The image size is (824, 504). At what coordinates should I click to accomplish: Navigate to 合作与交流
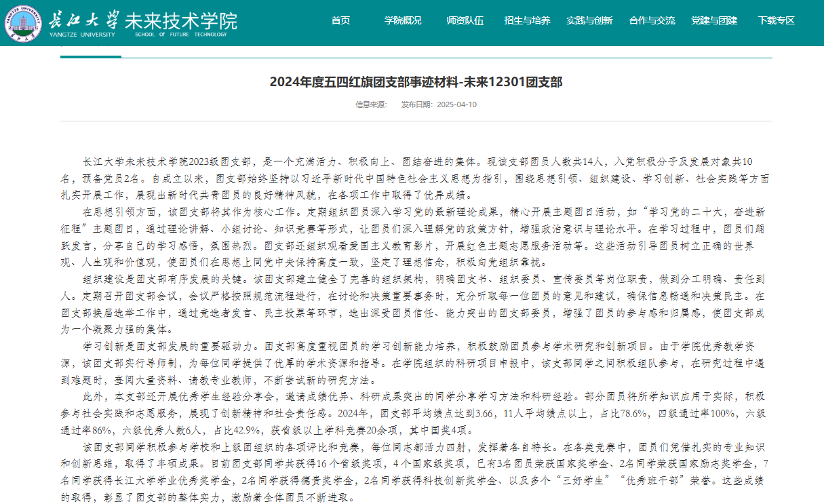[652, 20]
